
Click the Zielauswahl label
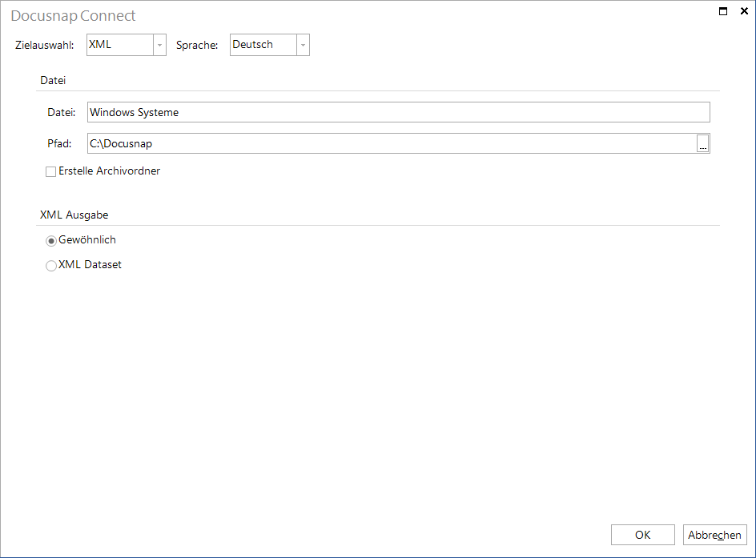pos(44,46)
